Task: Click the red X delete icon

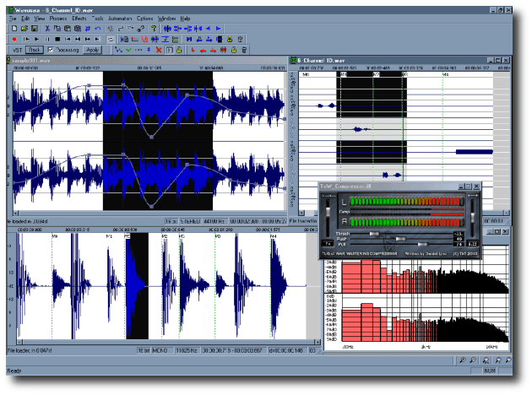Action: [159, 50]
